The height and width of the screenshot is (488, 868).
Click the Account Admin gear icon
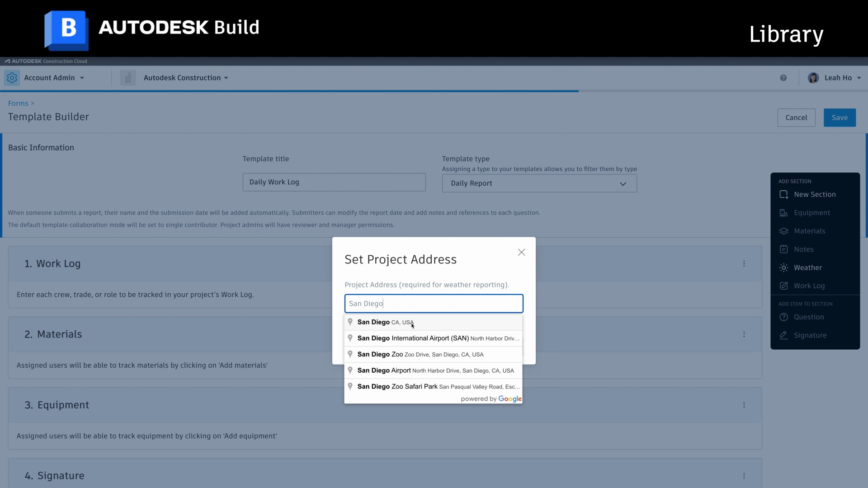click(x=12, y=78)
